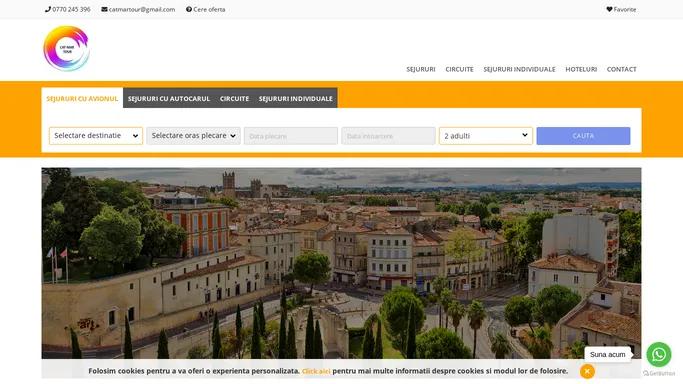Open the 2 adulti passengers dropdown
Image resolution: width=683 pixels, height=384 pixels.
coord(486,136)
